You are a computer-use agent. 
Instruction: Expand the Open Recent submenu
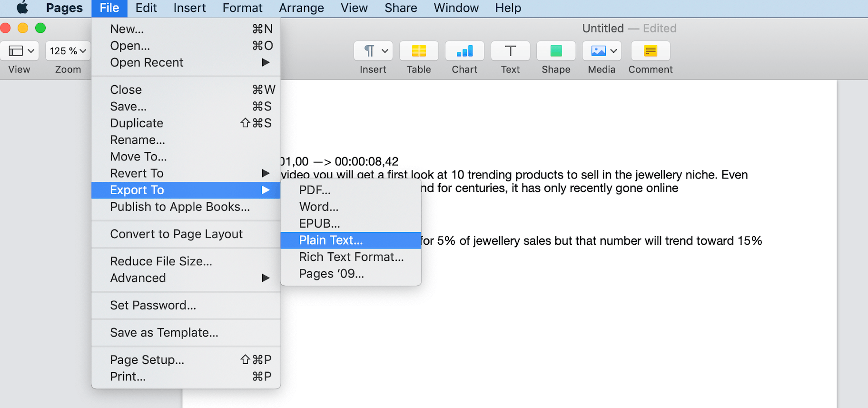click(186, 62)
